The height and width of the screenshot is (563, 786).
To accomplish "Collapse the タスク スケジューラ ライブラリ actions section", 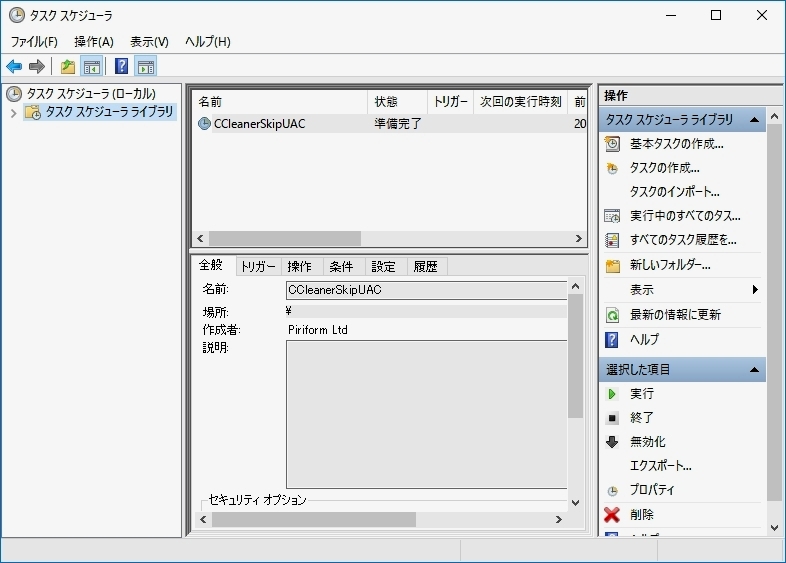I will pos(755,120).
